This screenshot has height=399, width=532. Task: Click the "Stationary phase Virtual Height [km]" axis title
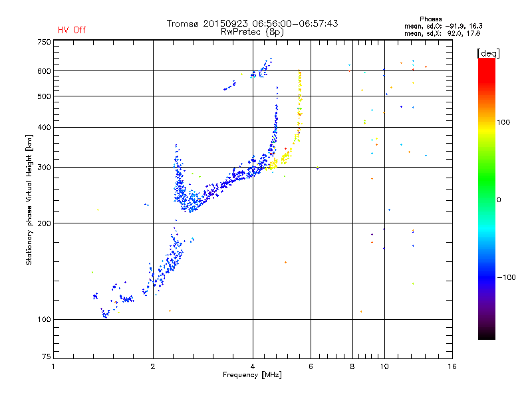(x=29, y=200)
